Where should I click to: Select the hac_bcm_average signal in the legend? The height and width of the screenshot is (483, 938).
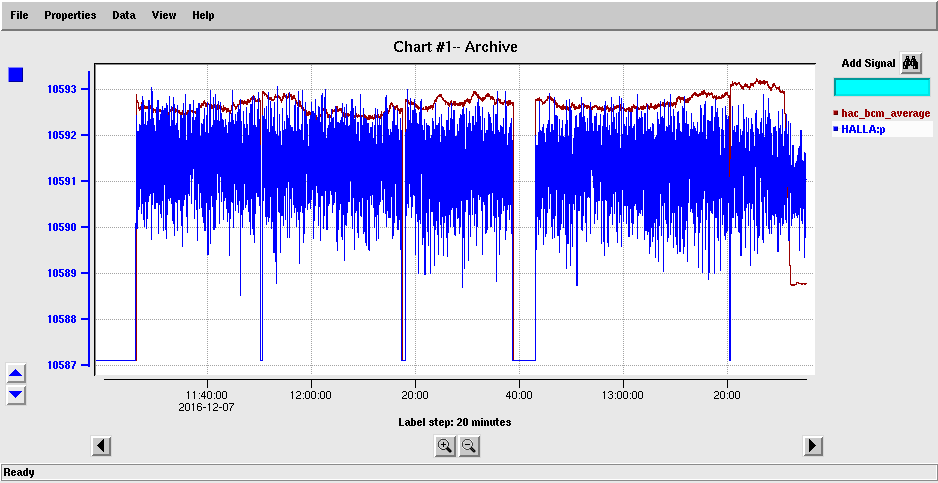pos(882,113)
